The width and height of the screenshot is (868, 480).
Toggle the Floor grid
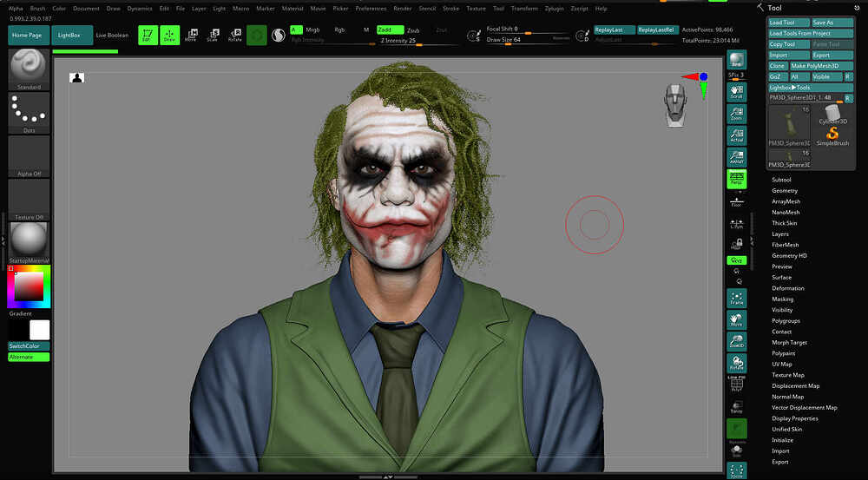pos(736,201)
